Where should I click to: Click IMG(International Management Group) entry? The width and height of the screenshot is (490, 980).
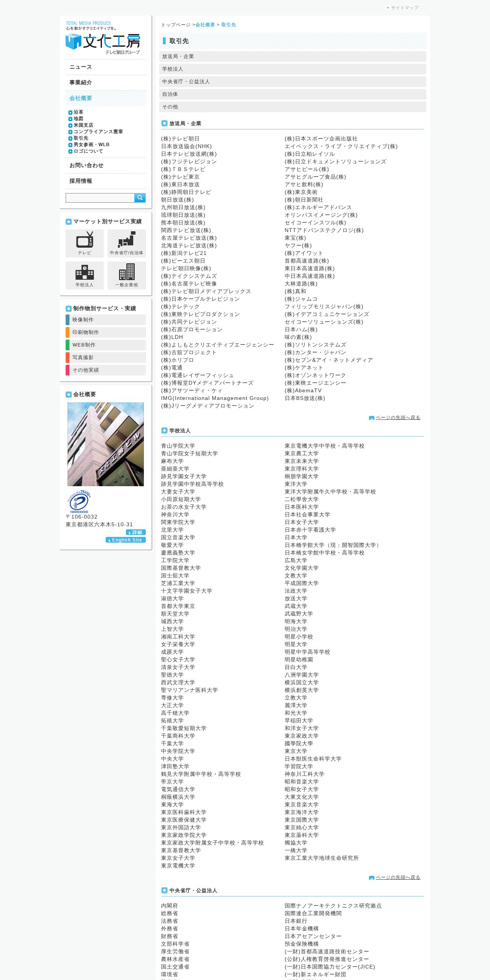pyautogui.click(x=215, y=398)
